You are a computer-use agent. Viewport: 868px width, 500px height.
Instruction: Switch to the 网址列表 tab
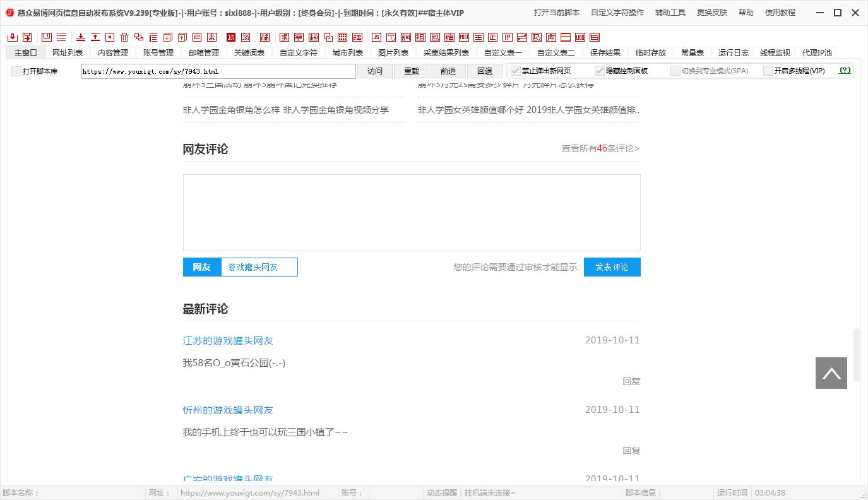[68, 53]
